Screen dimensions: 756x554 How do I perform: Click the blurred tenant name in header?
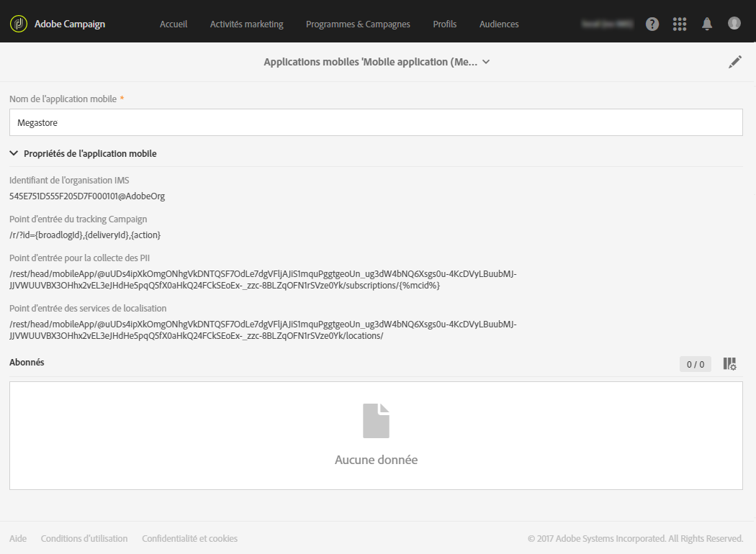point(607,24)
